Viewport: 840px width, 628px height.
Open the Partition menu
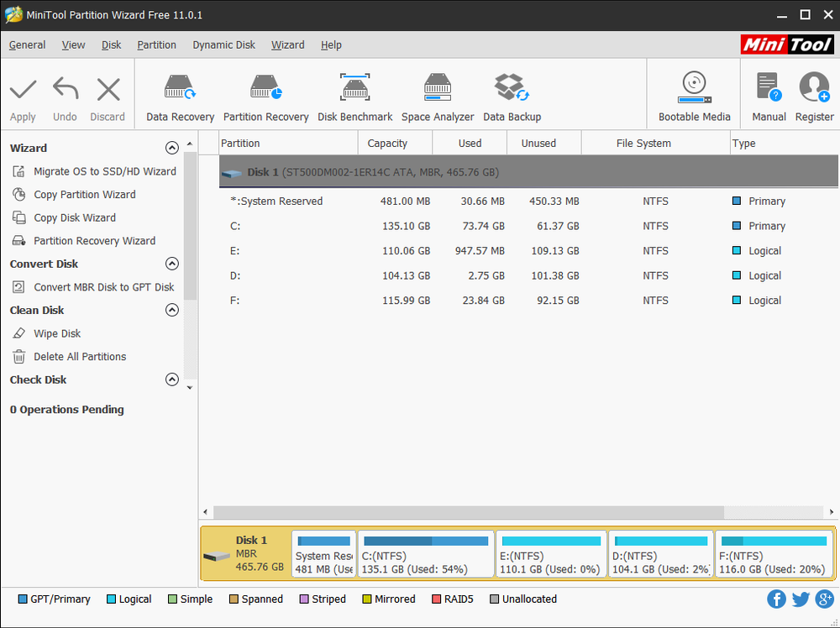pyautogui.click(x=156, y=44)
